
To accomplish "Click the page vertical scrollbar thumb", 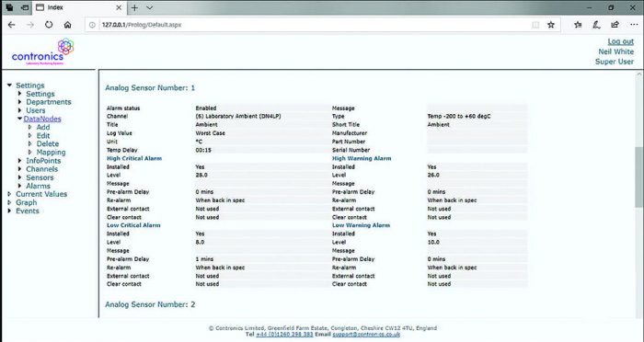I will click(638, 177).
